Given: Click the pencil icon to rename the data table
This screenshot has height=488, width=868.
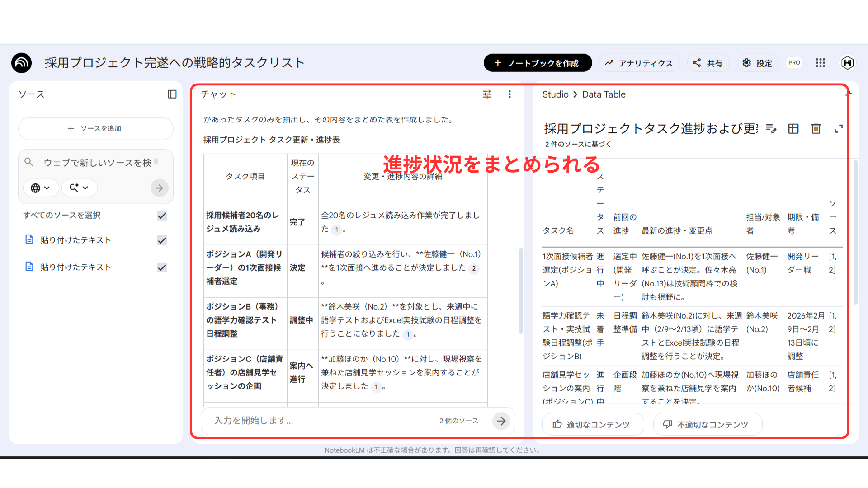Looking at the screenshot, I should click(x=772, y=129).
